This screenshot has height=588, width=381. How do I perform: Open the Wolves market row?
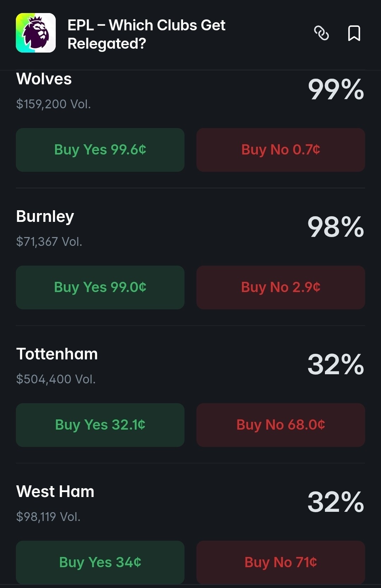tap(44, 79)
